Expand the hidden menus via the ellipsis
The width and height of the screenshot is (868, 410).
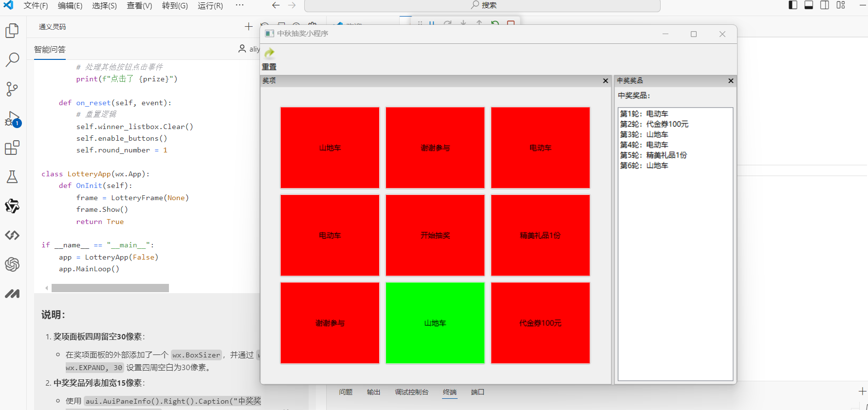point(240,5)
